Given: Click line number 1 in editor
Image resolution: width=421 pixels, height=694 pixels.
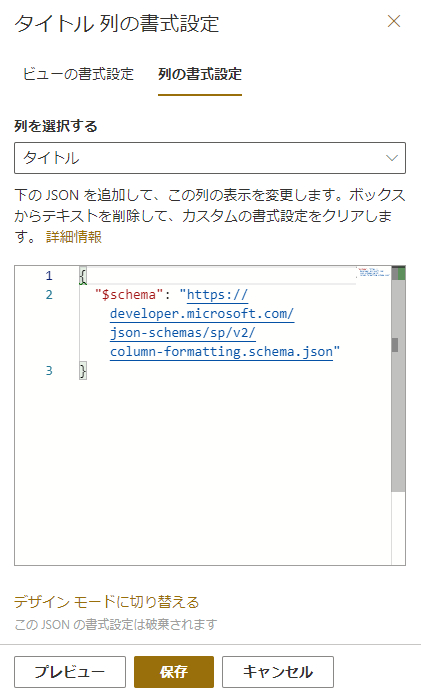Looking at the screenshot, I should [x=49, y=276].
